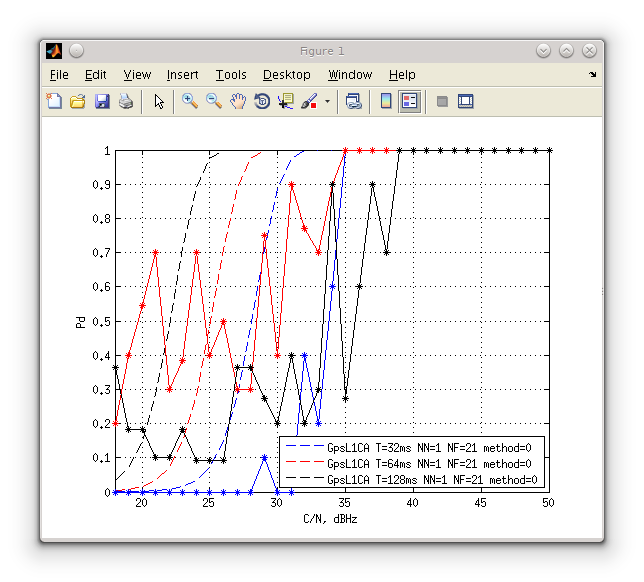This screenshot has width=644, height=582.
Task: Activate the Pan hand tool
Action: tap(238, 101)
